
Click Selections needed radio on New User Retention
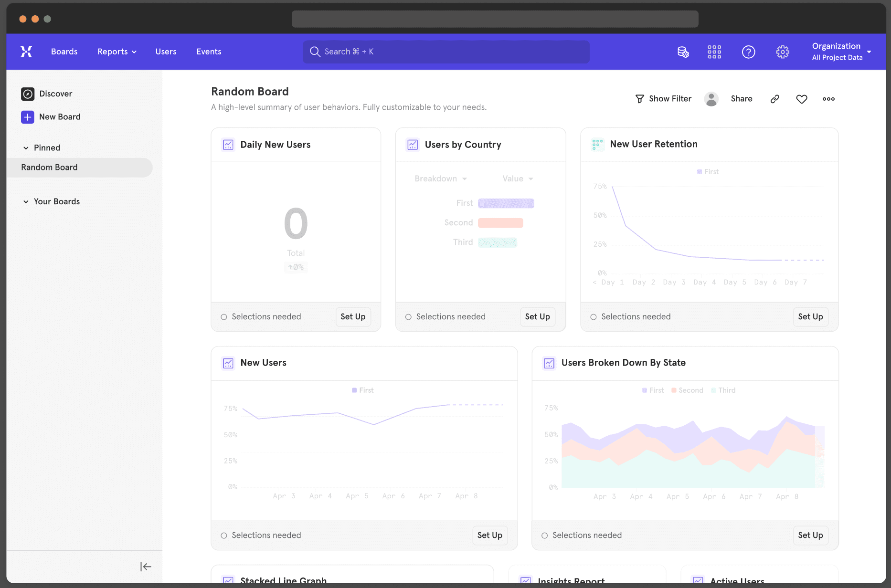594,317
